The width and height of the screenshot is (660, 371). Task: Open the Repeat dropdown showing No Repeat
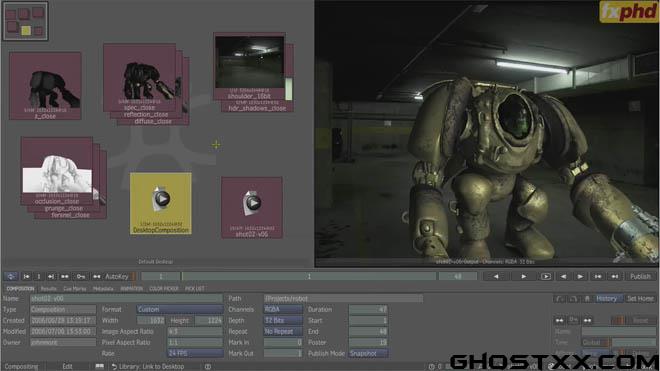point(283,331)
